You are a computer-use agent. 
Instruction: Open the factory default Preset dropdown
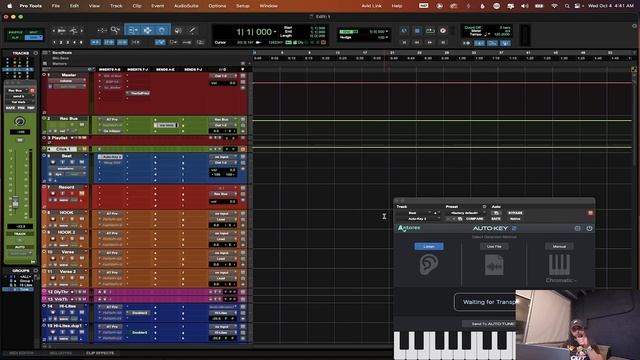pyautogui.click(x=466, y=213)
